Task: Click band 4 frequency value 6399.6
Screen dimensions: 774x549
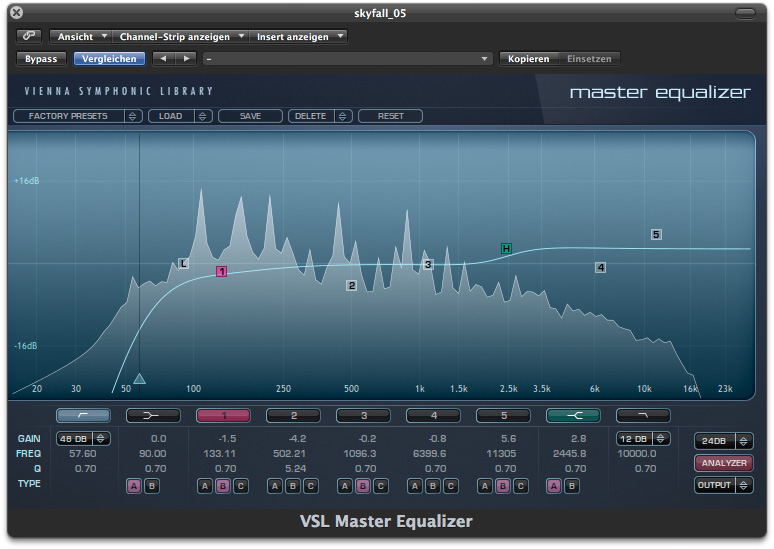Action: click(429, 453)
